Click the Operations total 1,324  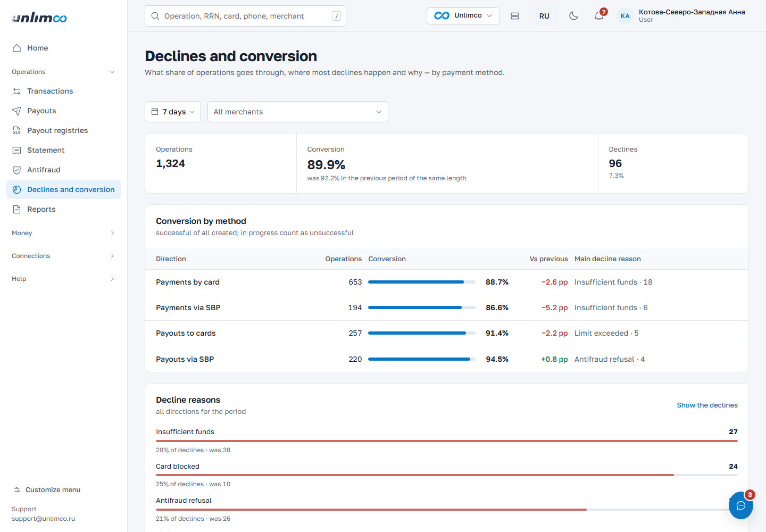click(x=170, y=163)
